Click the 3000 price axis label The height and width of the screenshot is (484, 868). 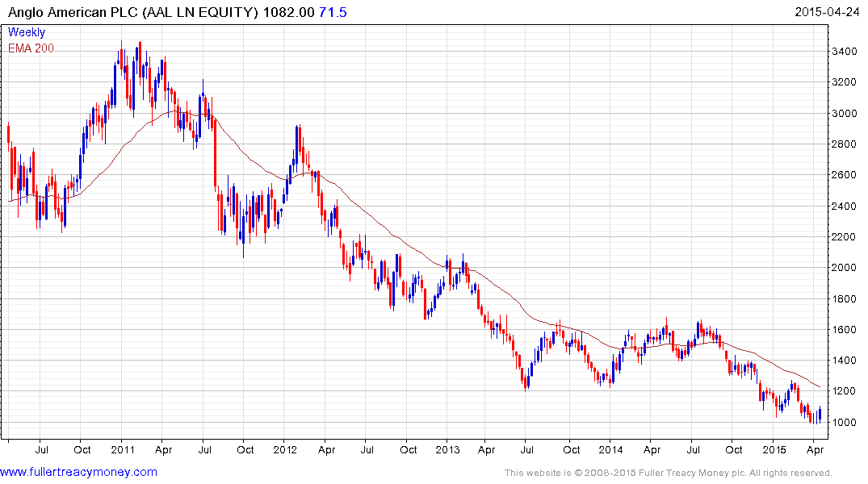coord(845,114)
